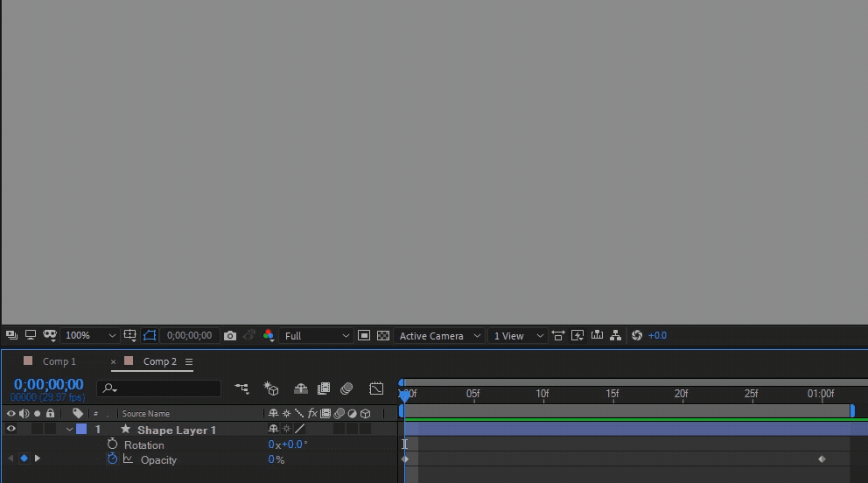Image resolution: width=868 pixels, height=483 pixels.
Task: Toggle Hide Shy Layers icon
Action: (301, 388)
